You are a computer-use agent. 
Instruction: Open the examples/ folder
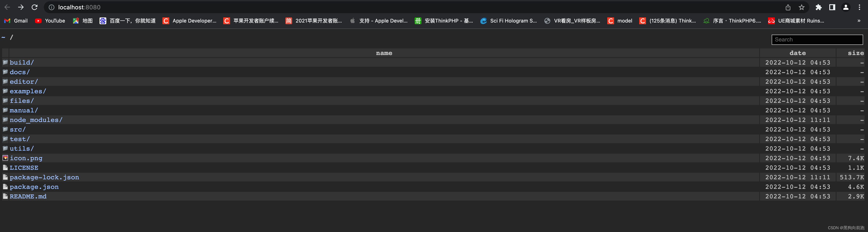pyautogui.click(x=28, y=91)
